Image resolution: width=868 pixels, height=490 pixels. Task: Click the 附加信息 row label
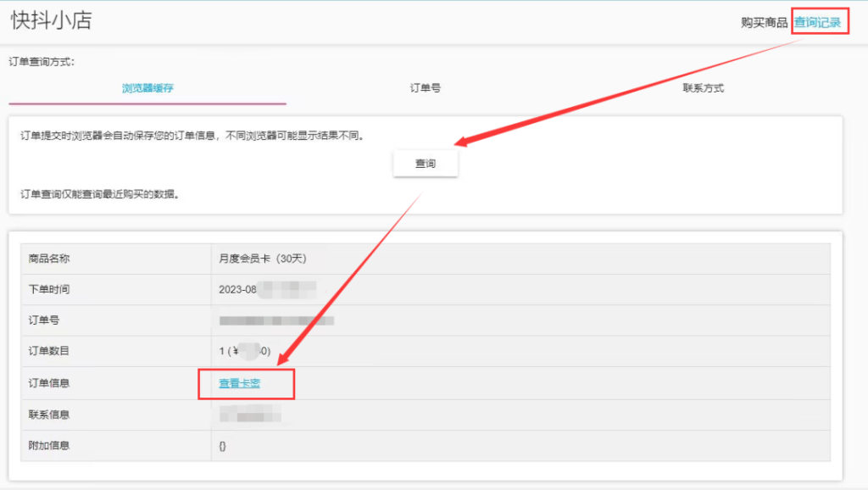pyautogui.click(x=49, y=446)
